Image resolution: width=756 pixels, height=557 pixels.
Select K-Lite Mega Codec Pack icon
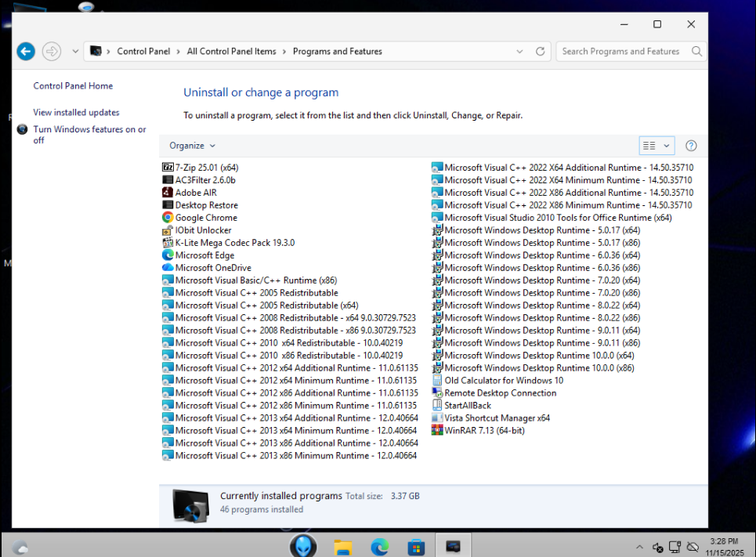pyautogui.click(x=168, y=243)
